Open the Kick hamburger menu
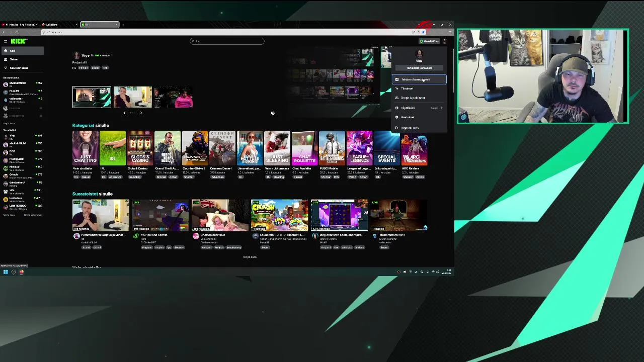644x362 pixels. 5,41
